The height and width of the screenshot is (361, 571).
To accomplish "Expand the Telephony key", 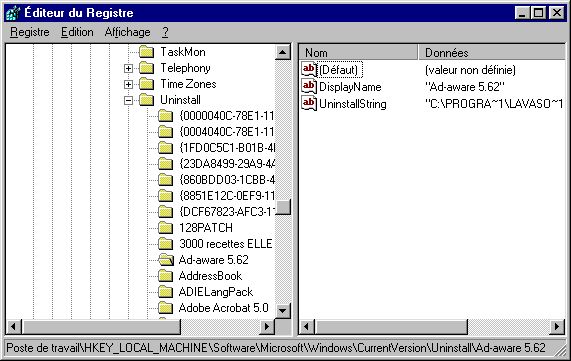I will tap(128, 68).
